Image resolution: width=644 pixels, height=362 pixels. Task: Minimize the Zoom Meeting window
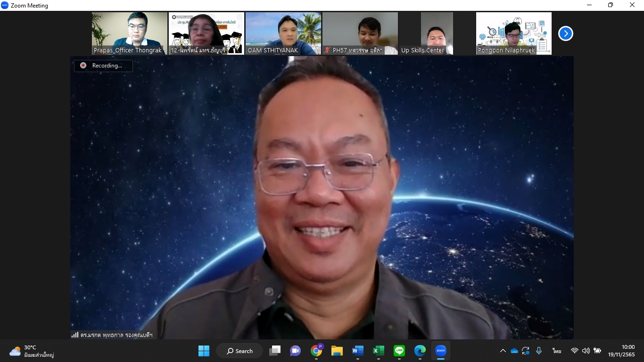coord(589,5)
